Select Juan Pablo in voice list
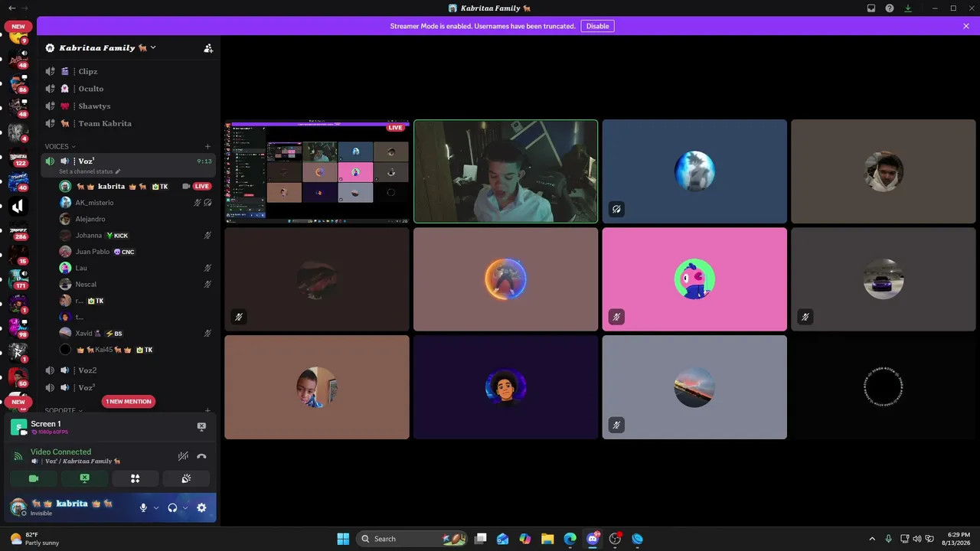This screenshot has width=980, height=551. pos(136,252)
